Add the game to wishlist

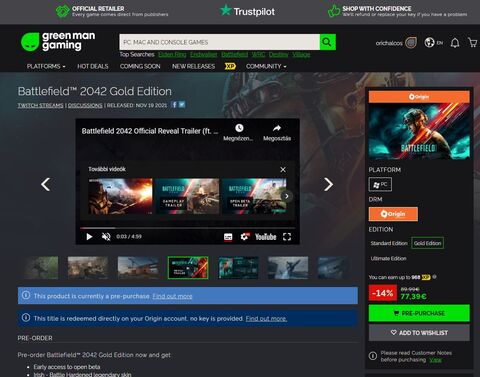pos(419,332)
